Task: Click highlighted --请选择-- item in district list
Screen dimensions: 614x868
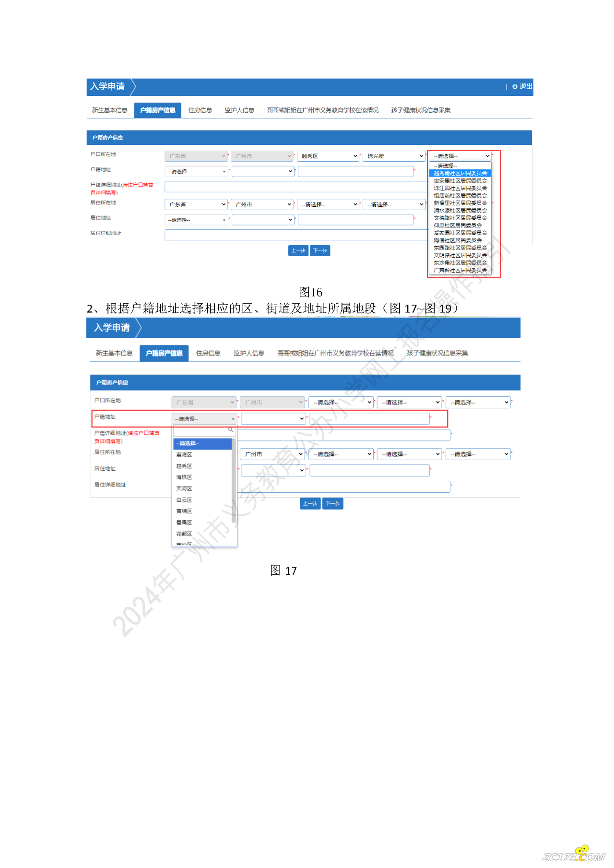Action: tap(202, 444)
